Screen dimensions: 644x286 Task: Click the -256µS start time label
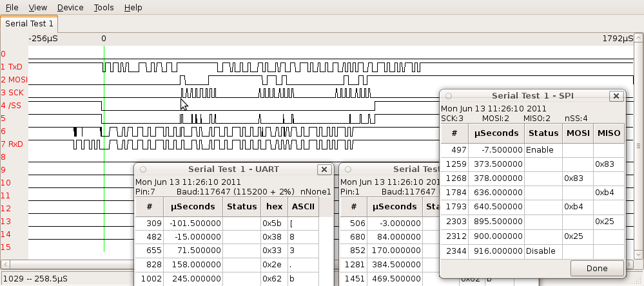point(43,39)
